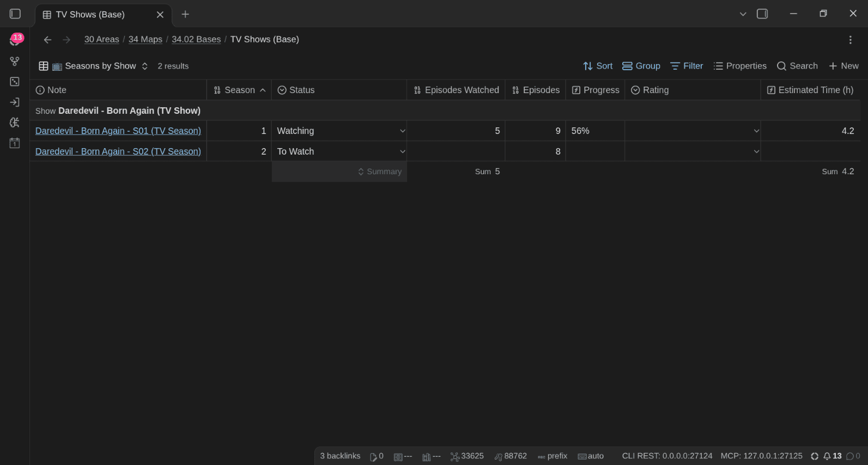
Task: Click the import arrow ribbon icon
Action: point(15,102)
